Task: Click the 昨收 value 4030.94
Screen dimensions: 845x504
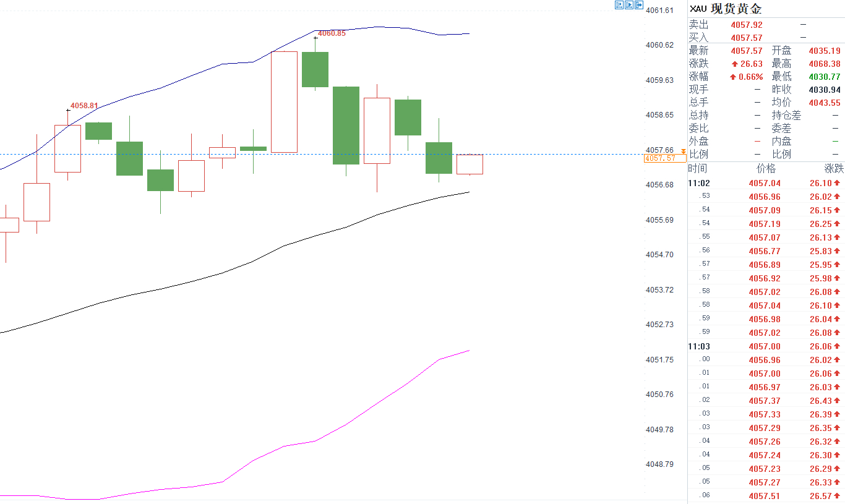Action: 825,90
